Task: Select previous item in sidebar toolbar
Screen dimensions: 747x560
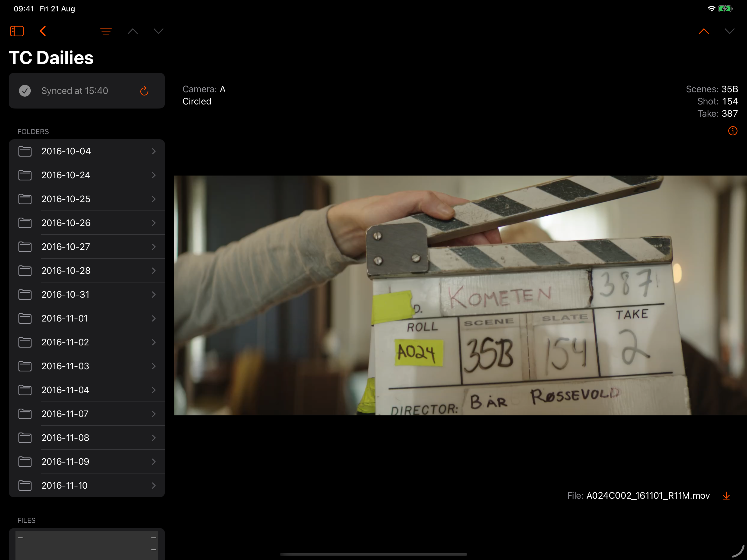Action: coord(133,31)
